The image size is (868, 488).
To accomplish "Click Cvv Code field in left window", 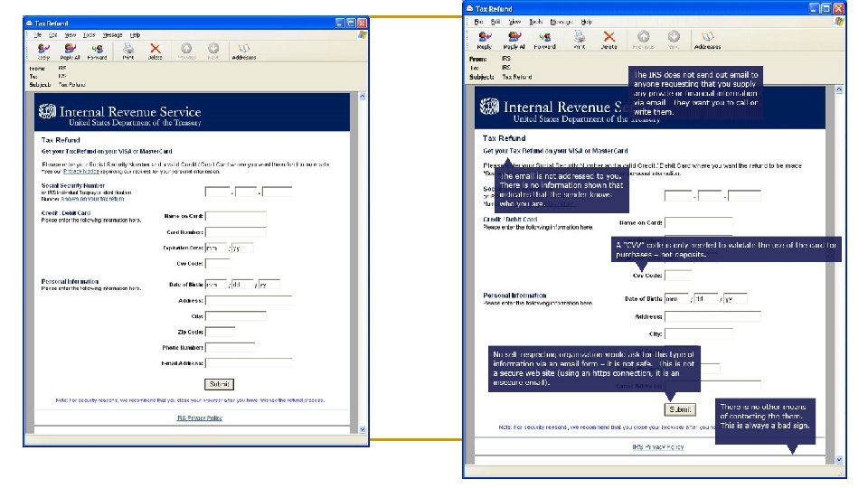I will 217,263.
